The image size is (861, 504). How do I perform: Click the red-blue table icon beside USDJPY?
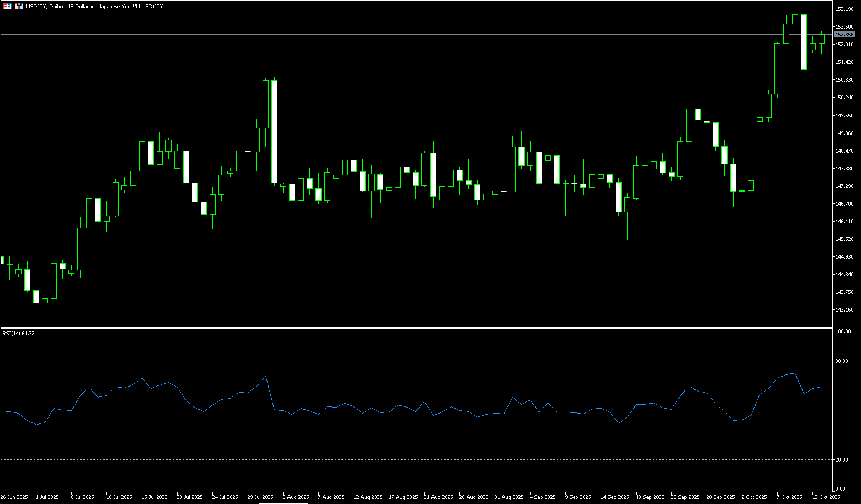click(7, 6)
